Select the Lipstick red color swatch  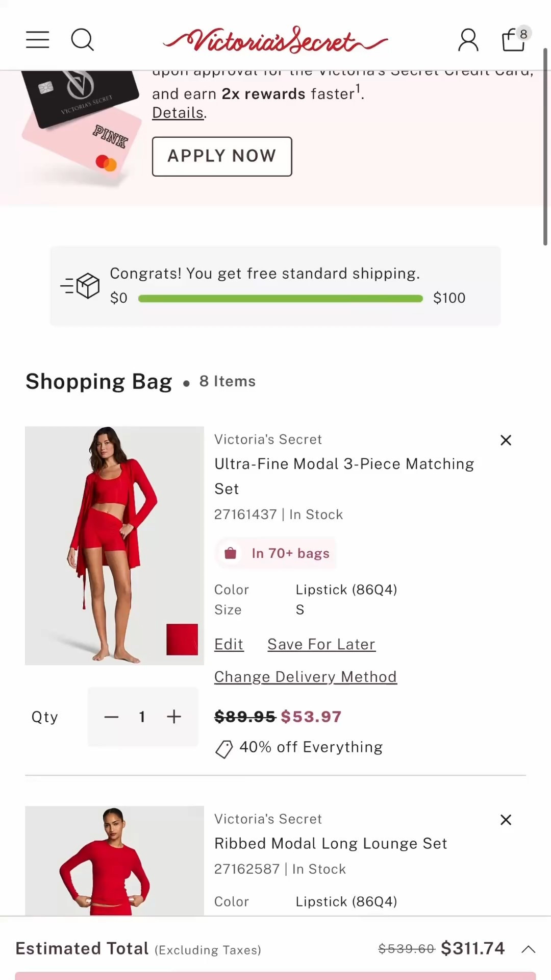coord(182,639)
